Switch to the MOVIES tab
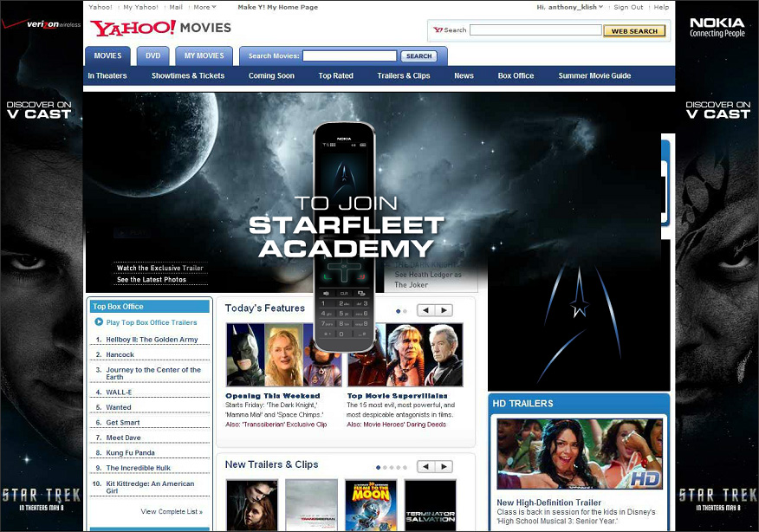The width and height of the screenshot is (759, 532). pyautogui.click(x=107, y=55)
